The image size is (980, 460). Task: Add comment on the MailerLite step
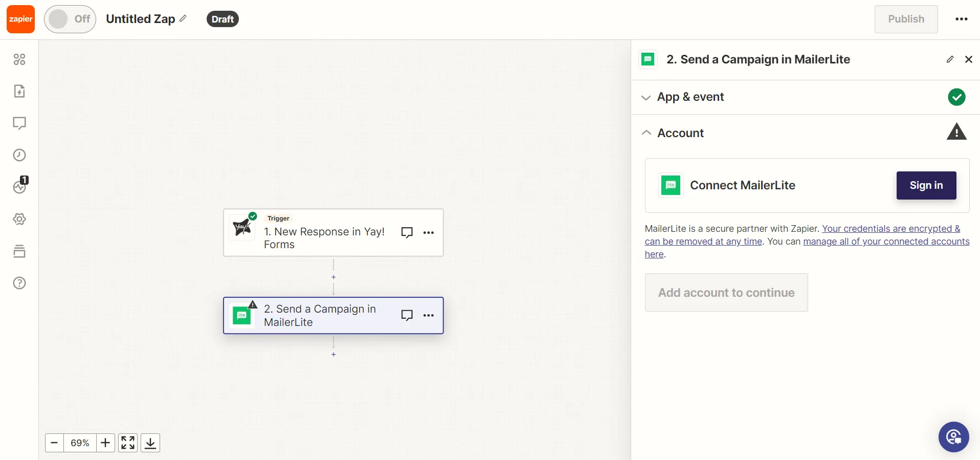pos(407,315)
